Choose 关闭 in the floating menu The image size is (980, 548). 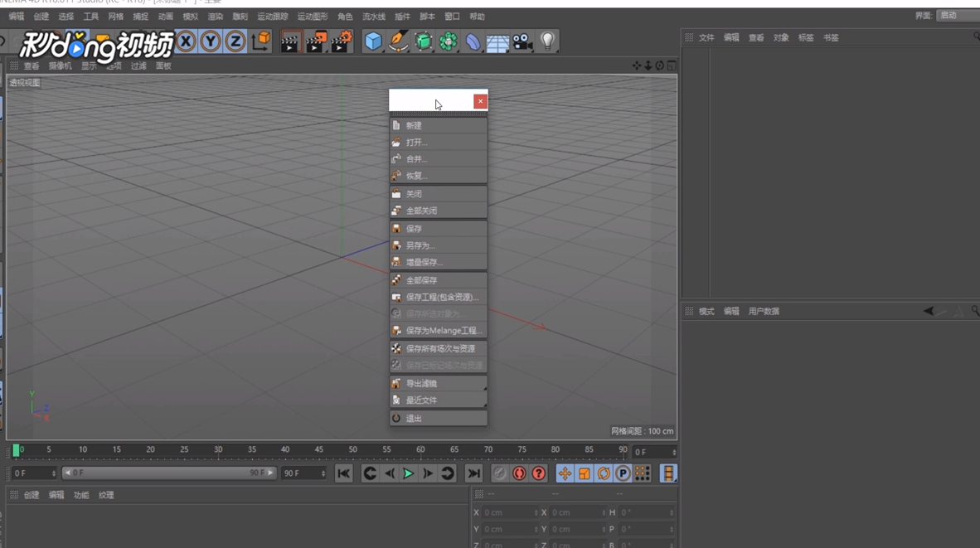[438, 194]
